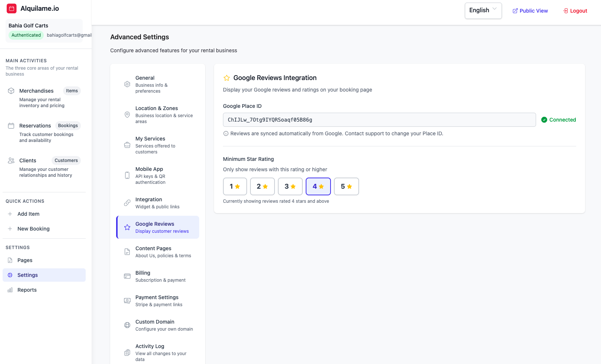The width and height of the screenshot is (601, 364).
Task: Click the Merchandises cube icon
Action: click(x=11, y=91)
